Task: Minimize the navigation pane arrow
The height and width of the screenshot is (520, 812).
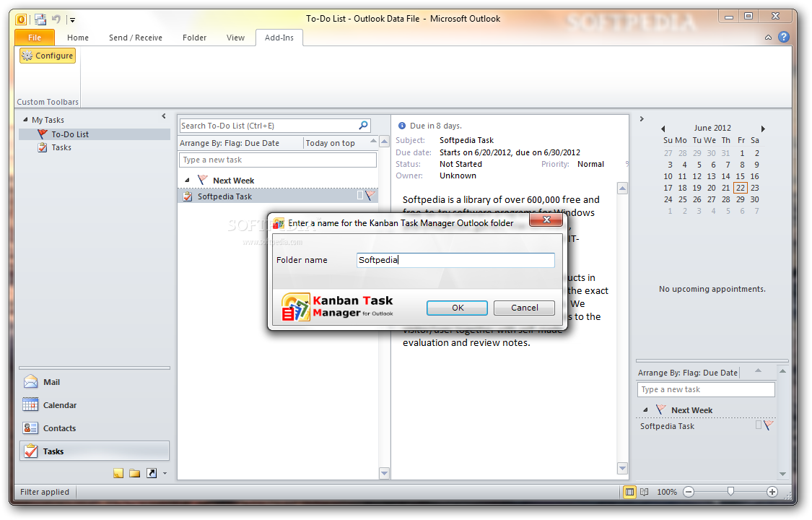Action: tap(164, 116)
